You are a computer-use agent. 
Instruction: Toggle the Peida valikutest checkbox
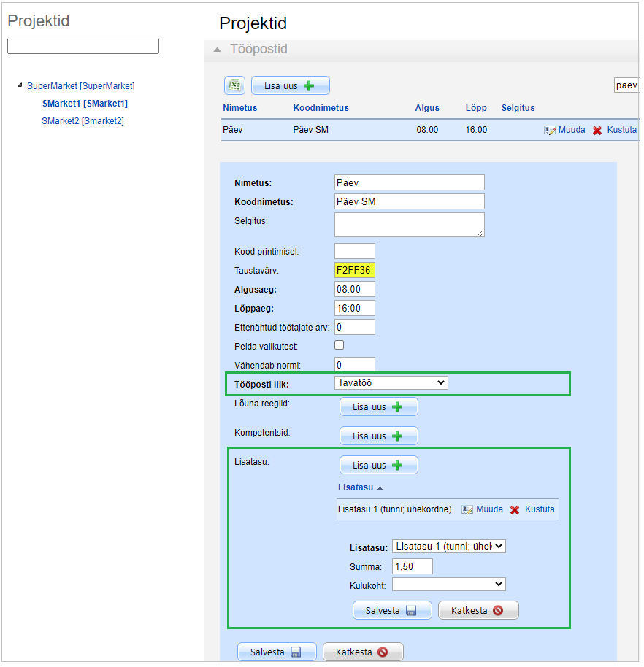[339, 344]
